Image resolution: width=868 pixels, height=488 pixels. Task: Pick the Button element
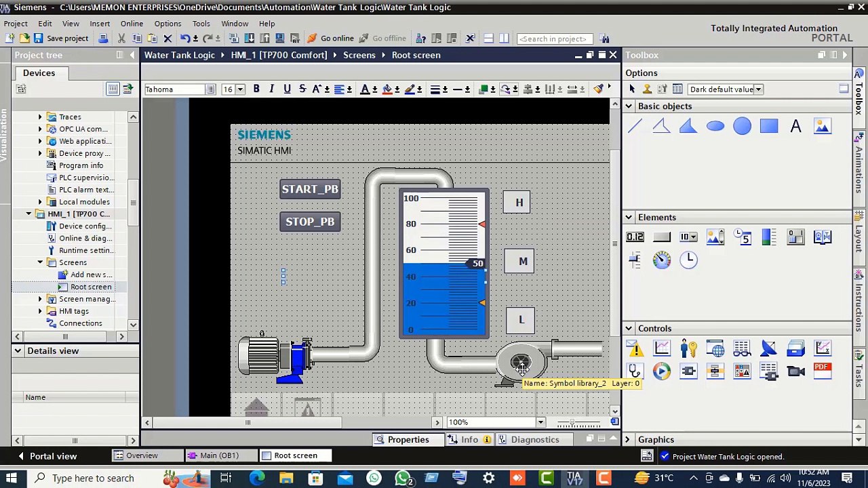pos(661,237)
